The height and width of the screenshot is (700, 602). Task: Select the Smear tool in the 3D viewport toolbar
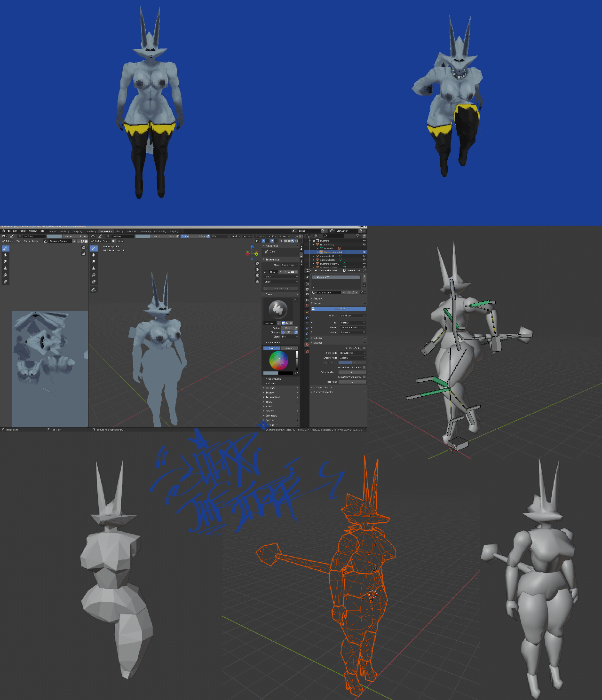point(94,261)
